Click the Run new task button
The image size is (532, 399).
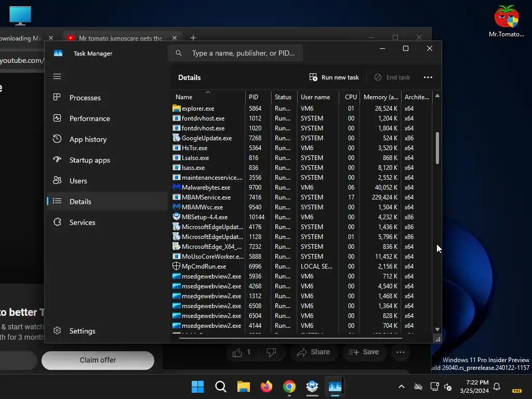click(x=334, y=77)
